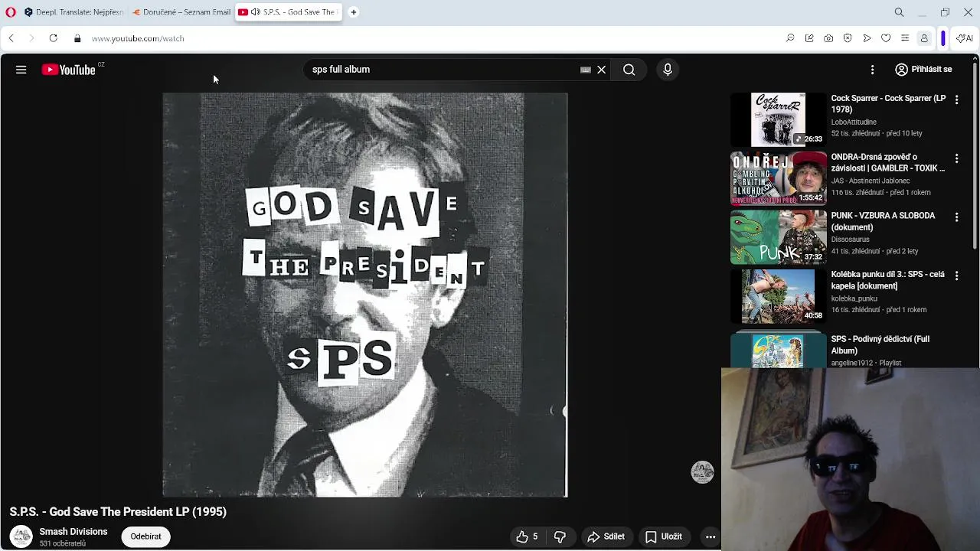Reload the page
980x551 pixels.
(x=53, y=38)
